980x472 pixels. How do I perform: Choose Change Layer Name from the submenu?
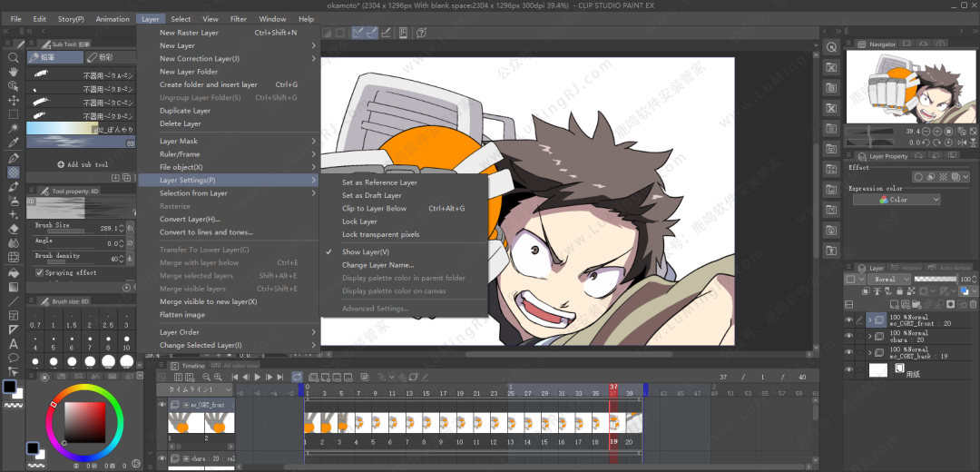[x=377, y=265]
